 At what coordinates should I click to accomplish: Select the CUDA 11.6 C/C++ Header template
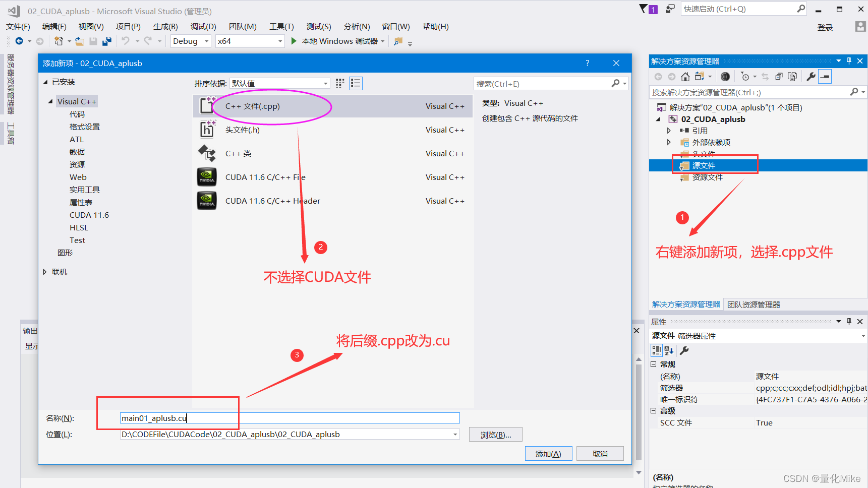[x=272, y=201]
